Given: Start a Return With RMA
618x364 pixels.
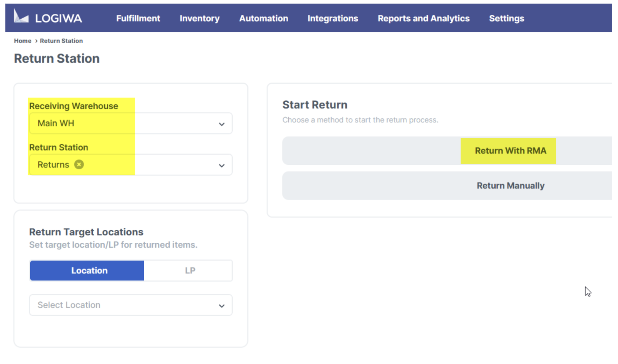Looking at the screenshot, I should click(x=510, y=151).
